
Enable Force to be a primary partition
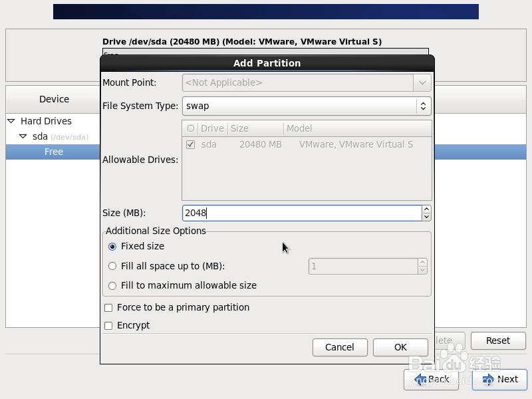coord(108,307)
